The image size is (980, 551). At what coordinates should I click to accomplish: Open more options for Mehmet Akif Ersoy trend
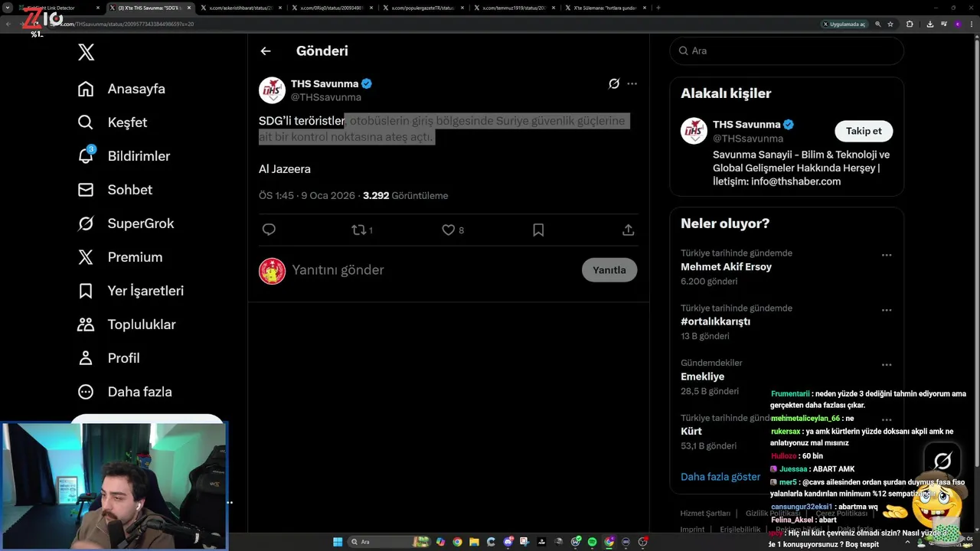click(887, 255)
